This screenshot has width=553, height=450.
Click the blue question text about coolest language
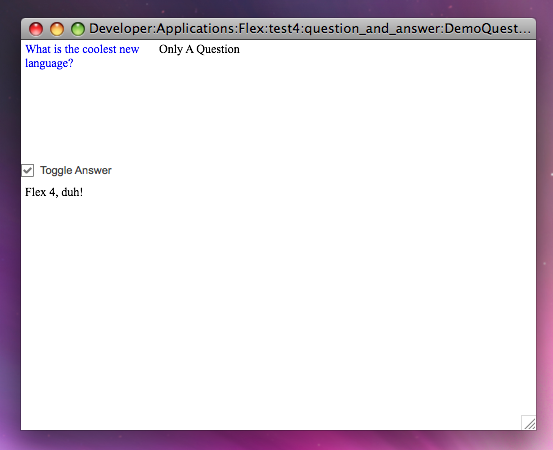tap(82, 56)
